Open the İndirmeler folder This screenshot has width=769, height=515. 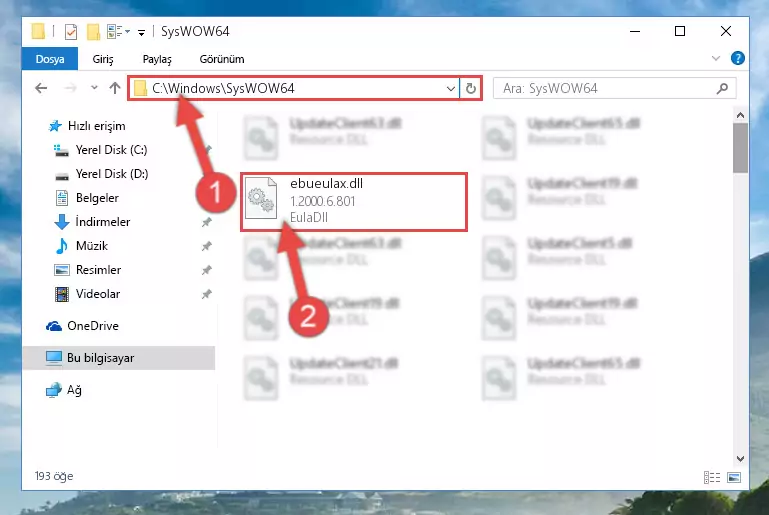[x=103, y=222]
